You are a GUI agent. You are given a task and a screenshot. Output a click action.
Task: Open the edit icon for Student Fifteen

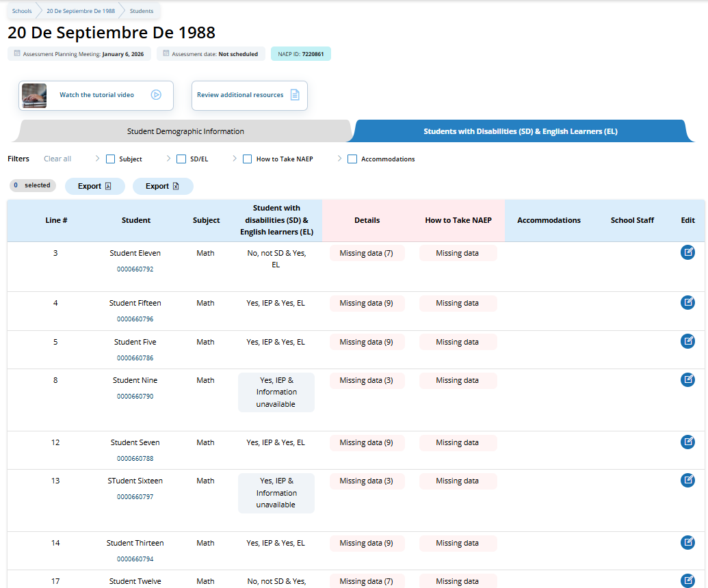click(687, 302)
